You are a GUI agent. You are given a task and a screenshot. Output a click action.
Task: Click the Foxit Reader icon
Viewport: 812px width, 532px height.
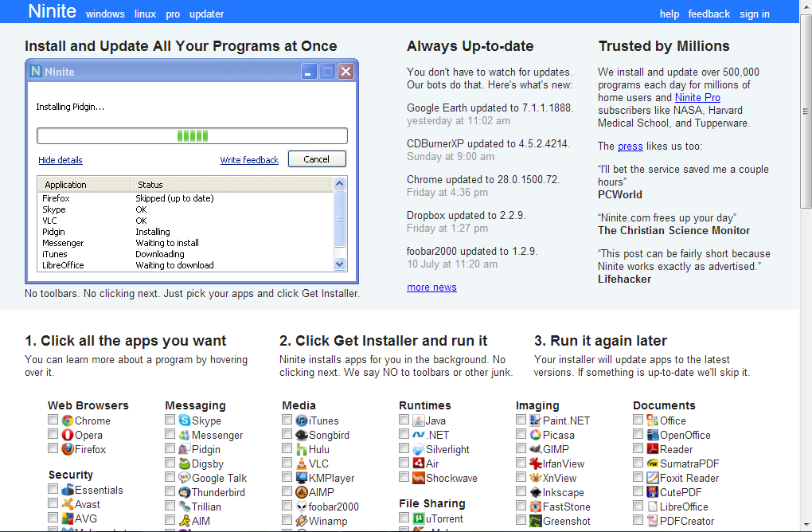653,478
